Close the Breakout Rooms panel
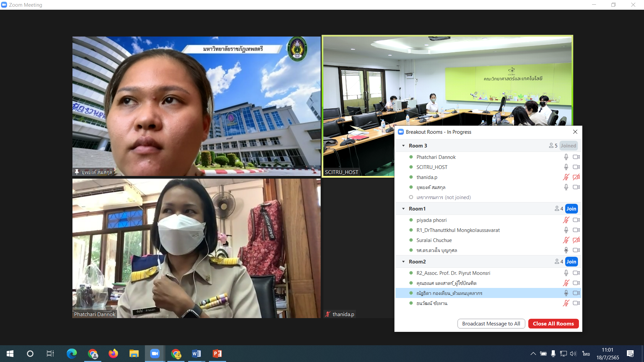This screenshot has width=644, height=362. point(575,132)
